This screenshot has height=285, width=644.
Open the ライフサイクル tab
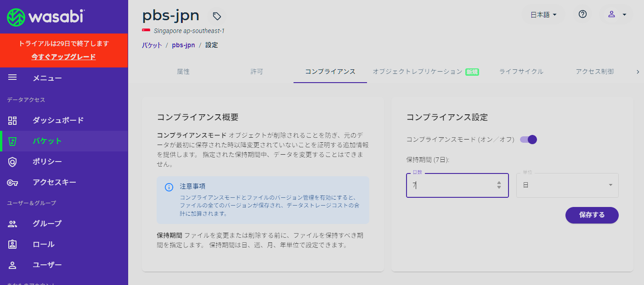pos(521,72)
